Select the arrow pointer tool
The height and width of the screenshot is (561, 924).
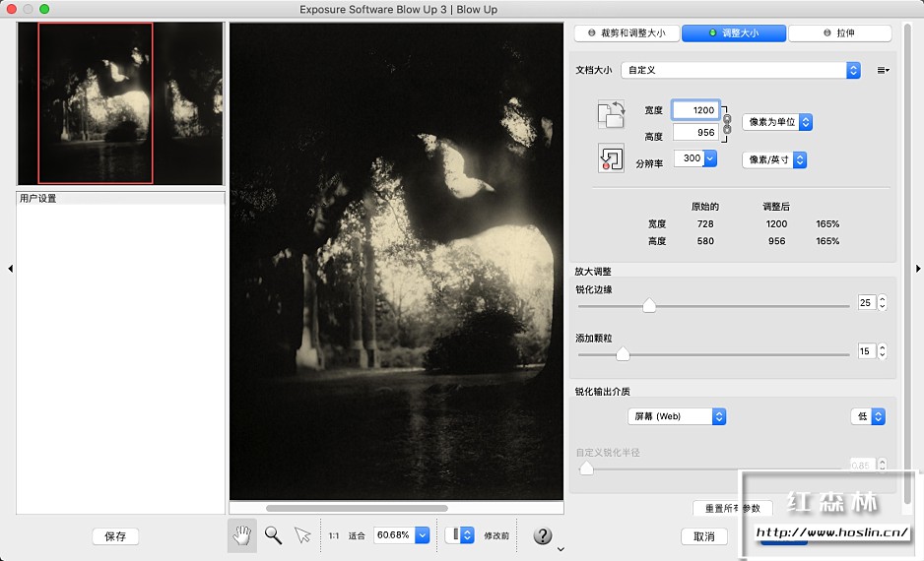pyautogui.click(x=302, y=535)
